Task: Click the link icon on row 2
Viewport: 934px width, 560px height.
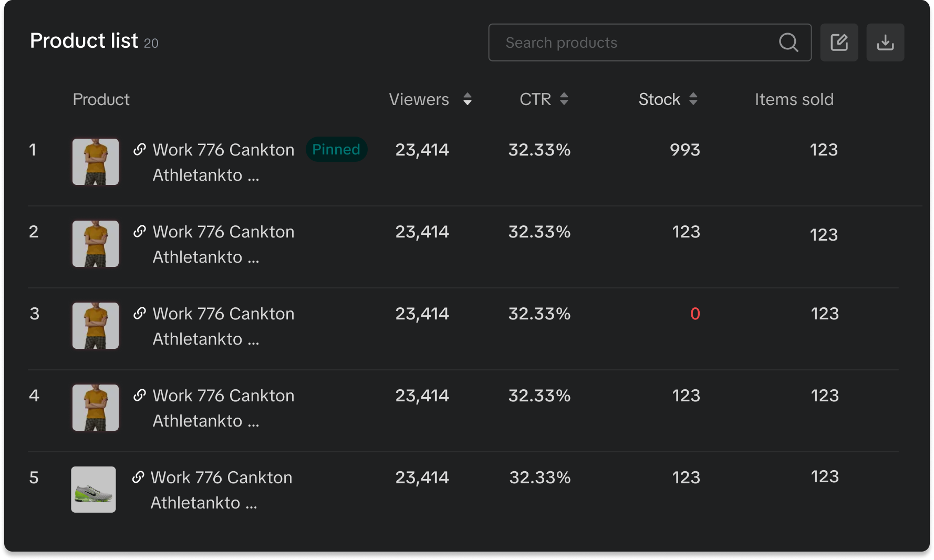Action: [x=139, y=232]
